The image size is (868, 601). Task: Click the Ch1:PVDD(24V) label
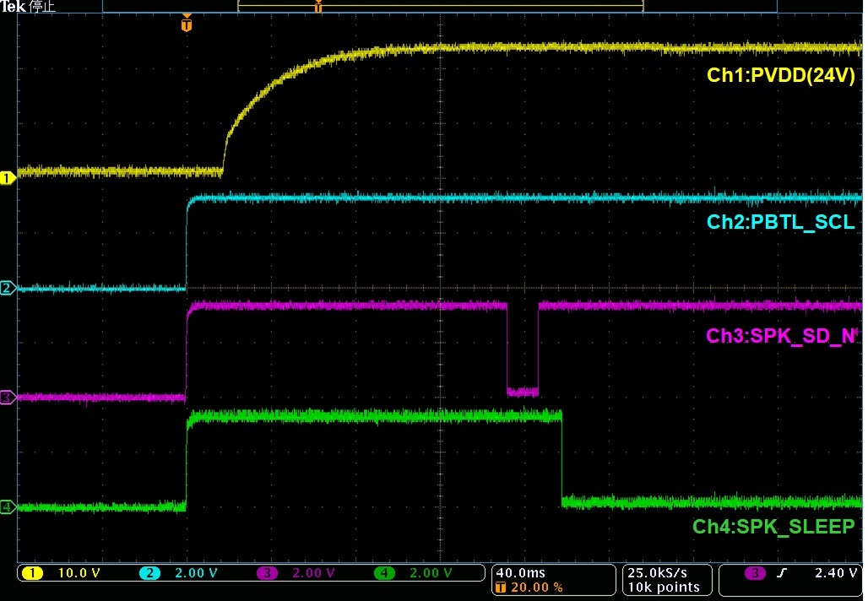point(781,75)
